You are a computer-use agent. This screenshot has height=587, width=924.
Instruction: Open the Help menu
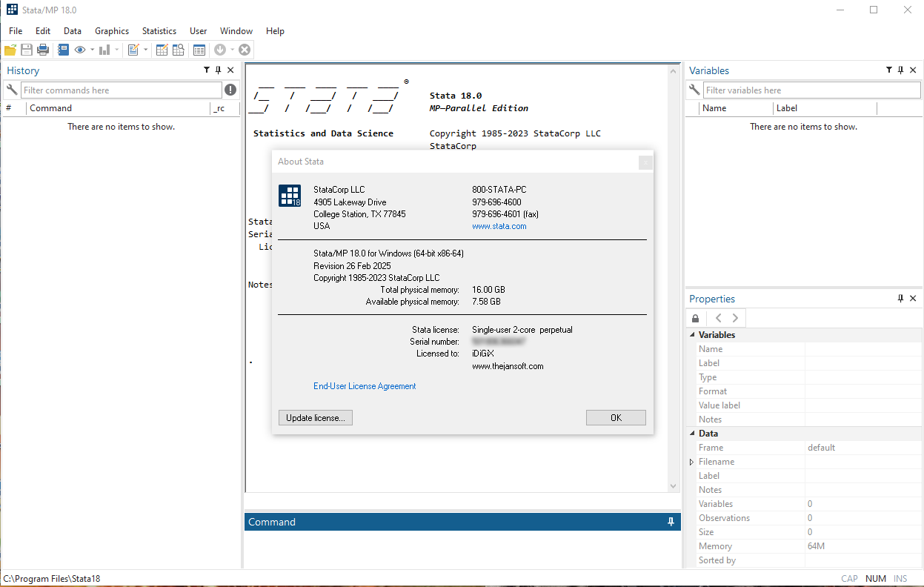pos(275,31)
